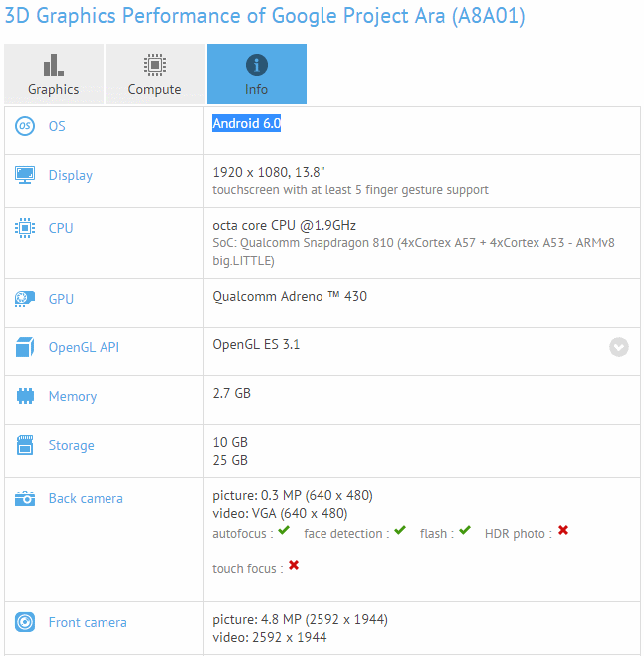Click the GPU card icon
The image size is (644, 656).
[25, 299]
